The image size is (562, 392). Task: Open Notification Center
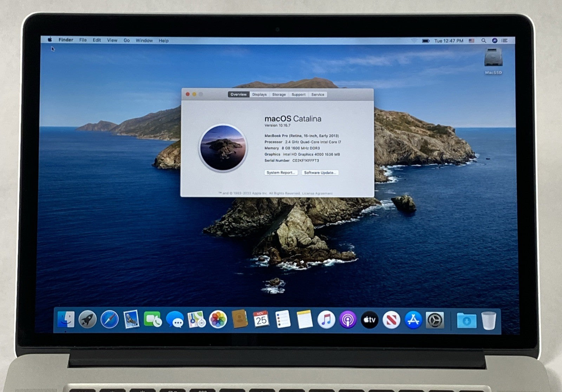point(504,40)
